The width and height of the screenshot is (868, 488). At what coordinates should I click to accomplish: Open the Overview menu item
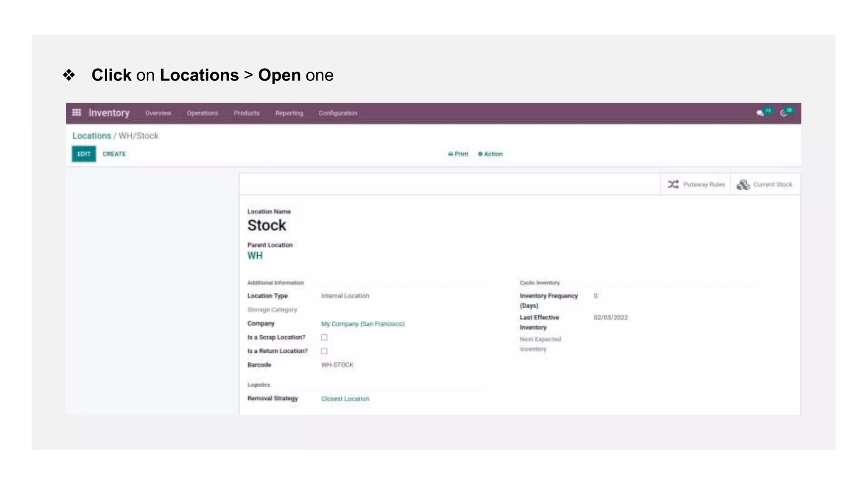click(x=158, y=113)
